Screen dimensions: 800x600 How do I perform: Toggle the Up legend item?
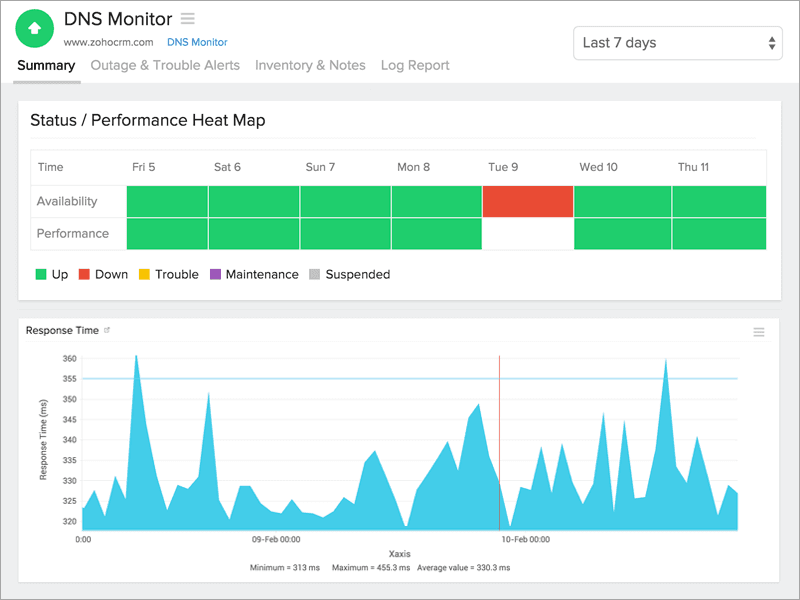coord(52,274)
